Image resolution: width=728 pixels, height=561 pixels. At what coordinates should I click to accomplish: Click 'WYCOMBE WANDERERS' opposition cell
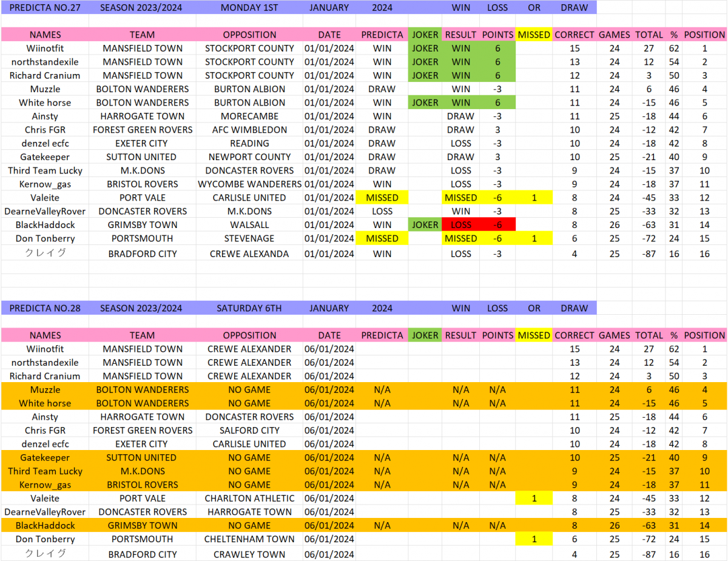point(249,184)
